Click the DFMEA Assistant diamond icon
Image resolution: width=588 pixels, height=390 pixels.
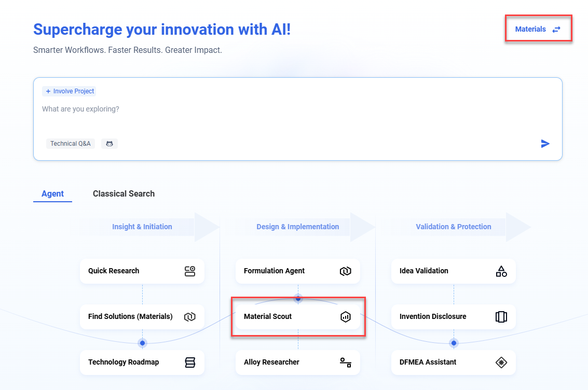pyautogui.click(x=501, y=362)
